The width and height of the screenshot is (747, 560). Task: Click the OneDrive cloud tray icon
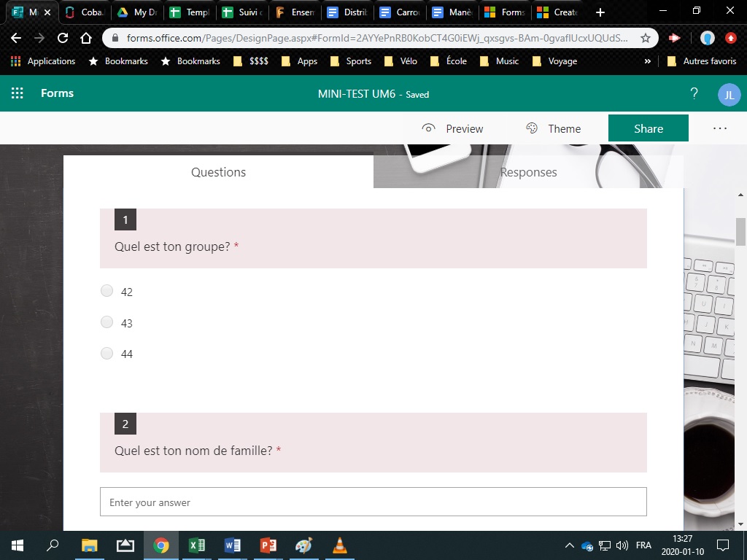point(587,545)
